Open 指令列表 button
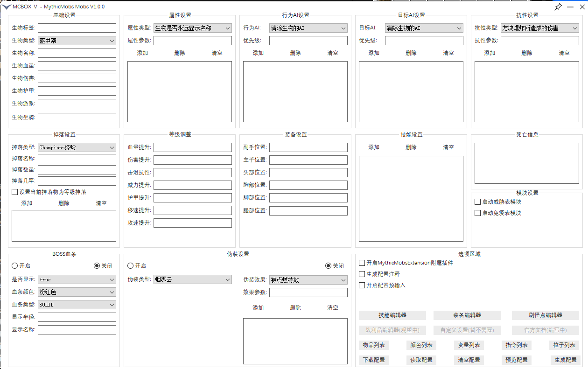The width and height of the screenshot is (588, 369). tap(517, 345)
